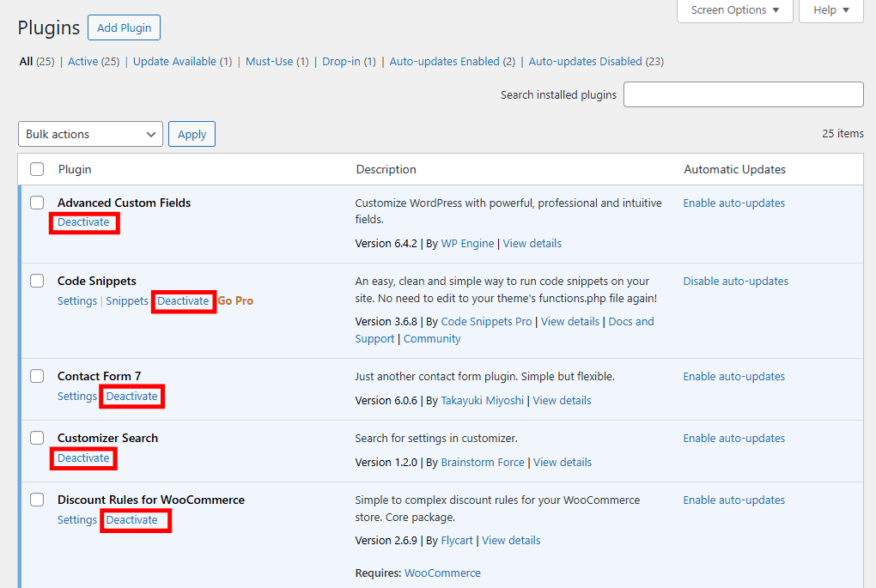Click the 25 items count text
Image resolution: width=876 pixels, height=588 pixels.
(843, 134)
